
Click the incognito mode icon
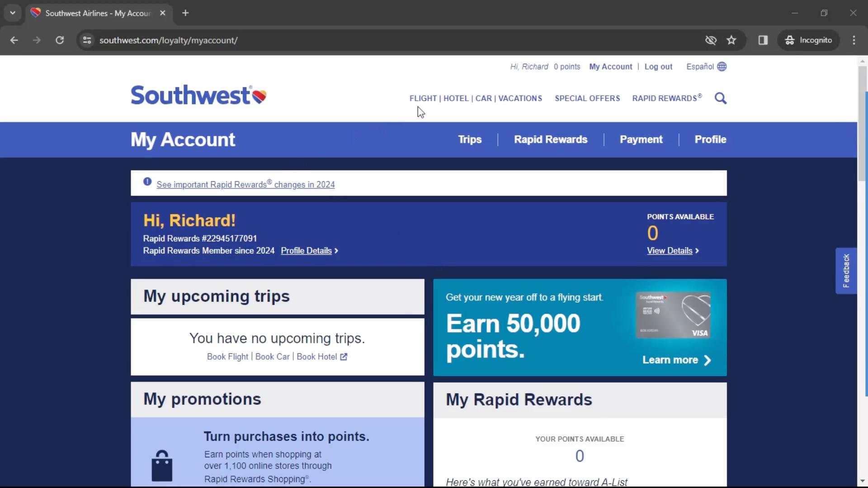[790, 40]
